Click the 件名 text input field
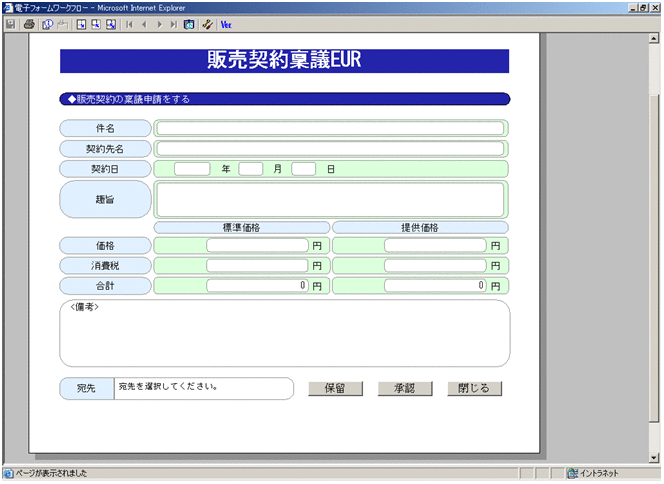 click(330, 128)
